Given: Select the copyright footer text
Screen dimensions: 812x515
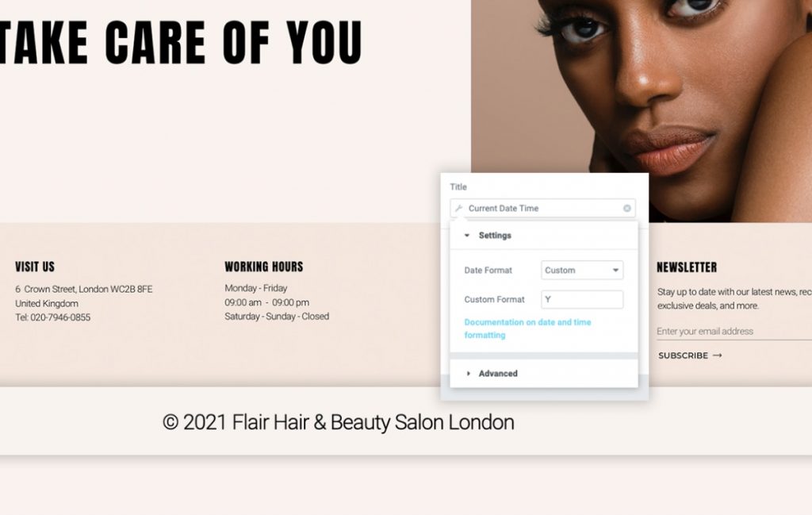Looking at the screenshot, I should pyautogui.click(x=338, y=422).
